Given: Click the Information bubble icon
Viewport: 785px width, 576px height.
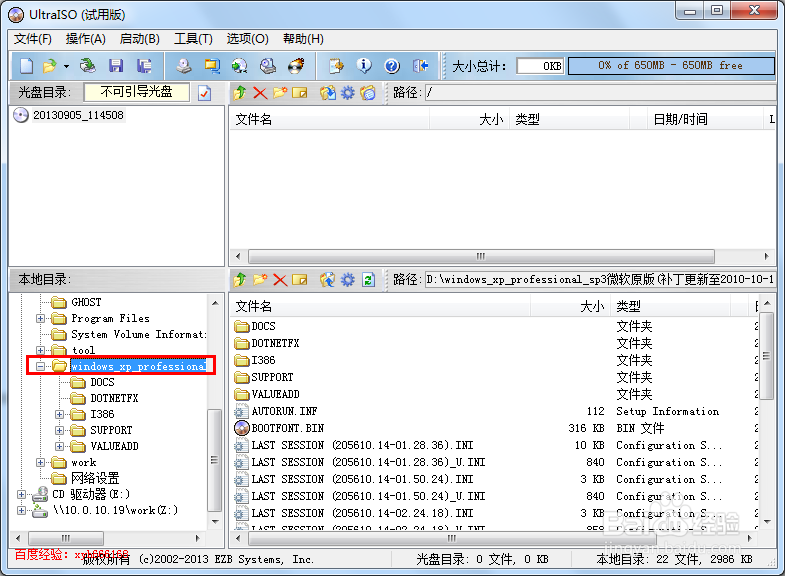Looking at the screenshot, I should tap(364, 66).
